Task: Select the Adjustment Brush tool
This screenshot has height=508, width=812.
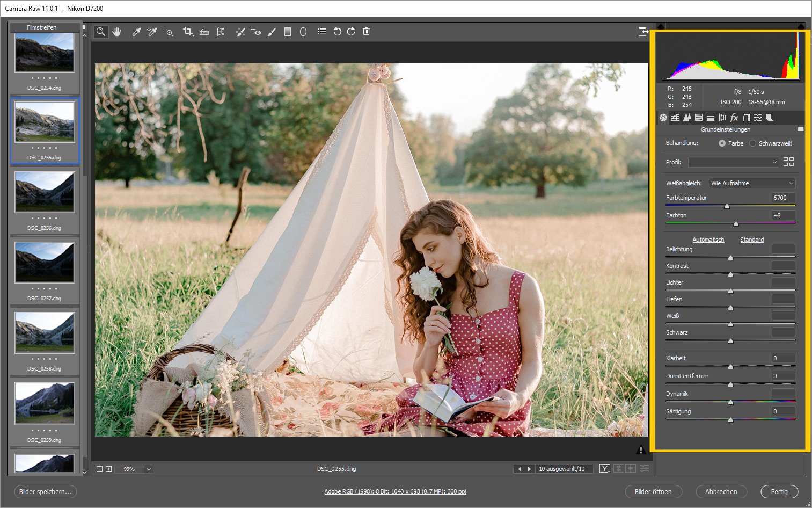Action: pos(272,31)
